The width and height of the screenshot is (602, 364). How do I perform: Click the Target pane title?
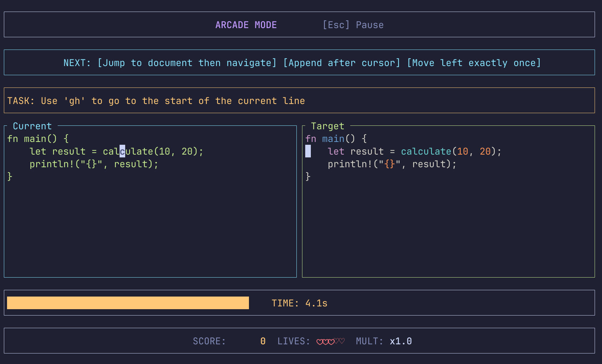[328, 126]
